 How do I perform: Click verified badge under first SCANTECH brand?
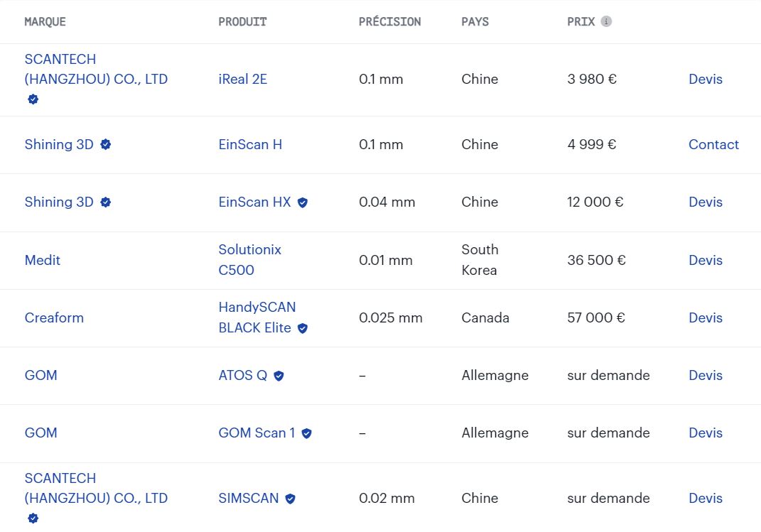tap(33, 99)
